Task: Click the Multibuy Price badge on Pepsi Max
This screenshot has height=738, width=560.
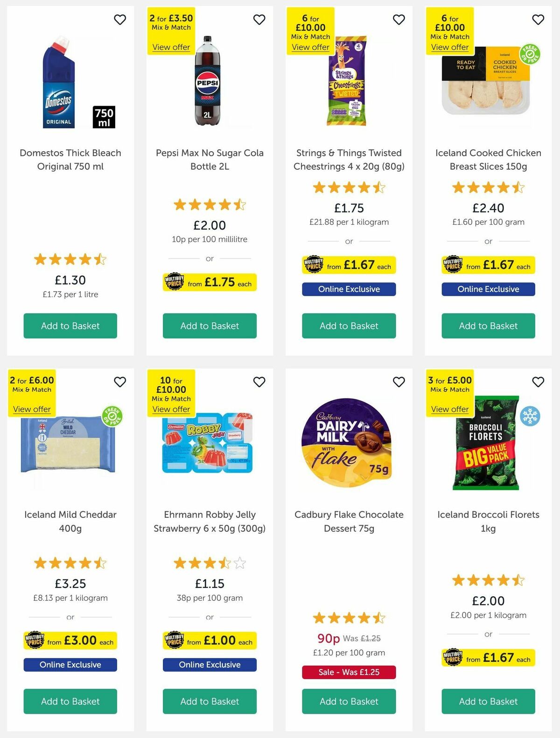Action: [x=209, y=283]
